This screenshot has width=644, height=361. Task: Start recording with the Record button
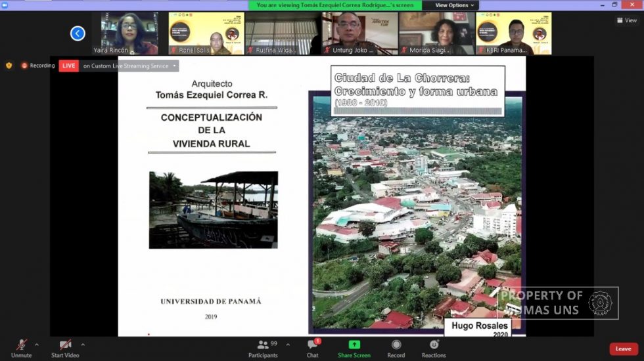pyautogui.click(x=396, y=349)
